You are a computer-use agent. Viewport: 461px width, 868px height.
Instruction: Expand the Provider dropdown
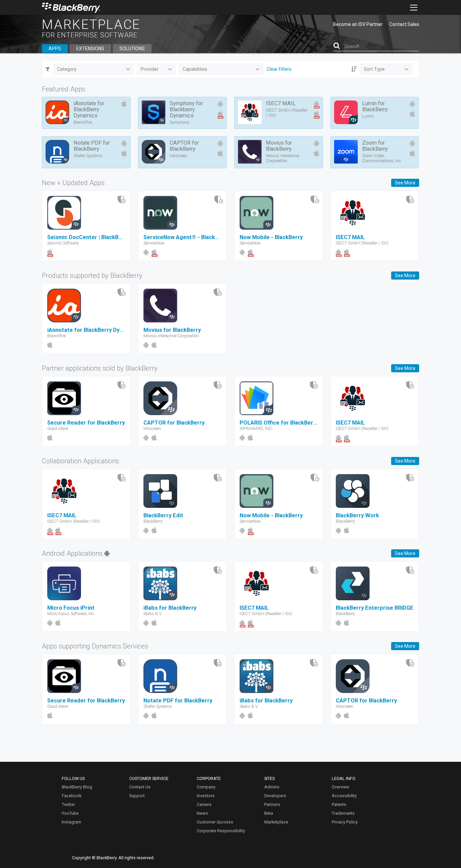click(x=156, y=69)
